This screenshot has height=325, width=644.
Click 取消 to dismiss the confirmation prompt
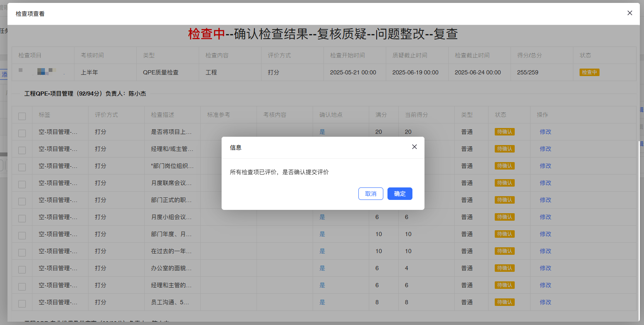click(x=370, y=193)
